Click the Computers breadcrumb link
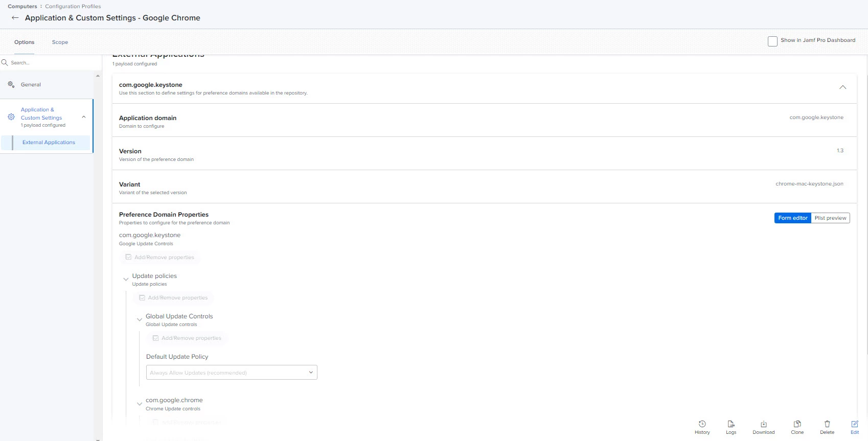This screenshot has height=441, width=868. click(x=22, y=6)
